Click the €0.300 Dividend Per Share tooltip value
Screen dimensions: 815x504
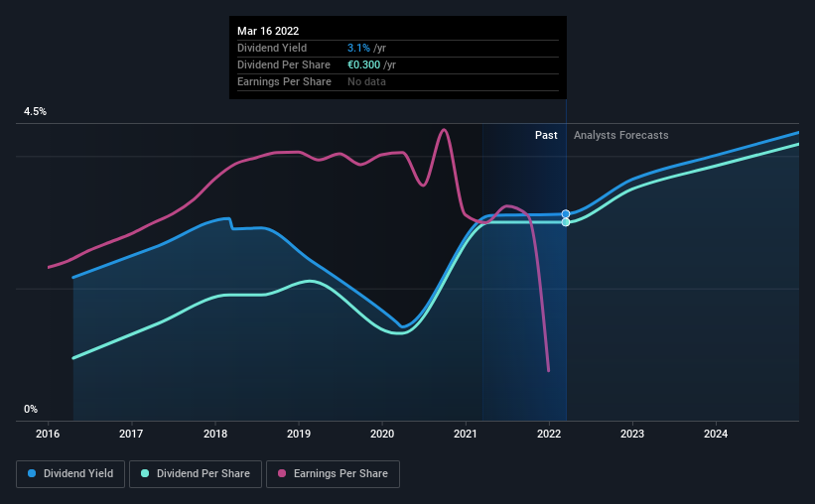(x=364, y=64)
